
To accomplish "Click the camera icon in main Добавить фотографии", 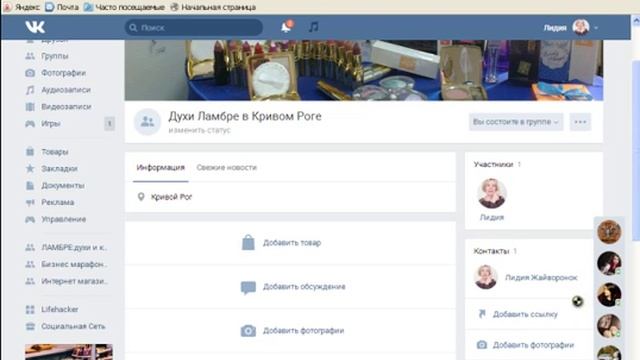I will 248,331.
